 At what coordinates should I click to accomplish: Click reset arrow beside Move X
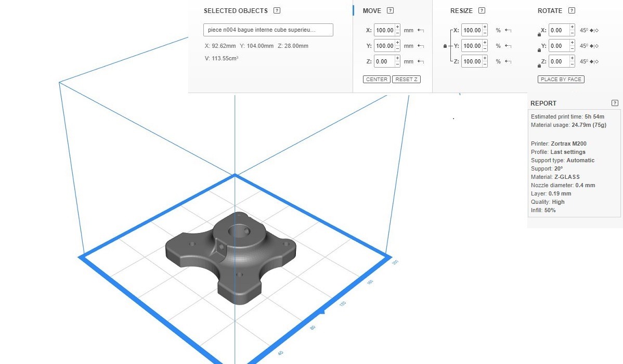coord(421,30)
